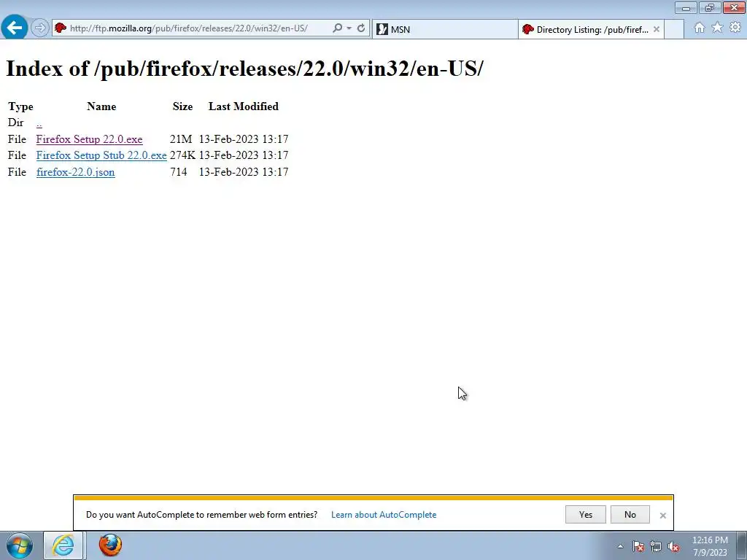Image resolution: width=747 pixels, height=560 pixels.
Task: Dismiss the AutoComplete notification bar
Action: pos(662,516)
